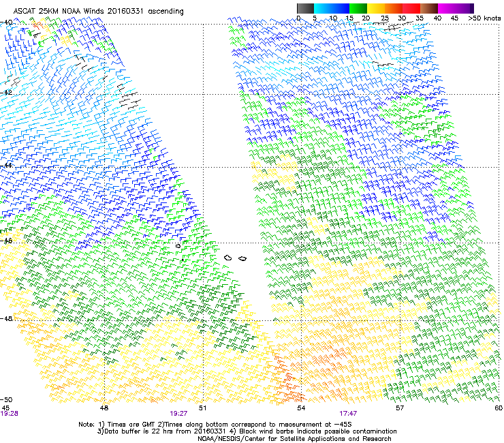Click the -50 latitude label
504x443 pixels.
point(6,400)
